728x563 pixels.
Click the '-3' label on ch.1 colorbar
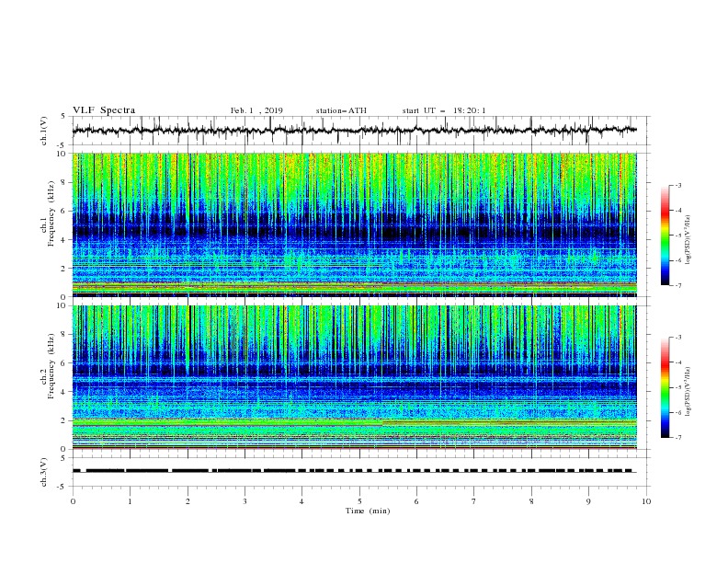677,185
